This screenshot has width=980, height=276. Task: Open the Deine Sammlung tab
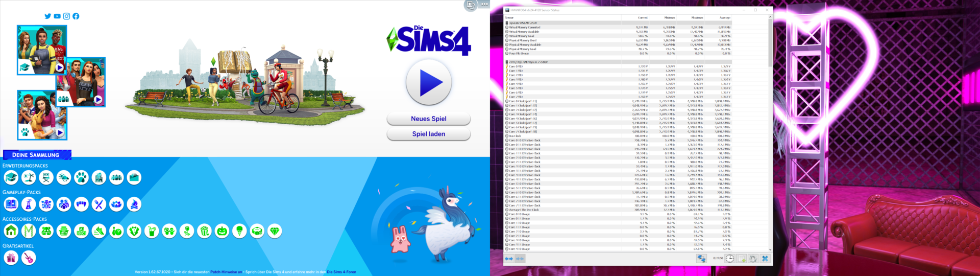(37, 154)
